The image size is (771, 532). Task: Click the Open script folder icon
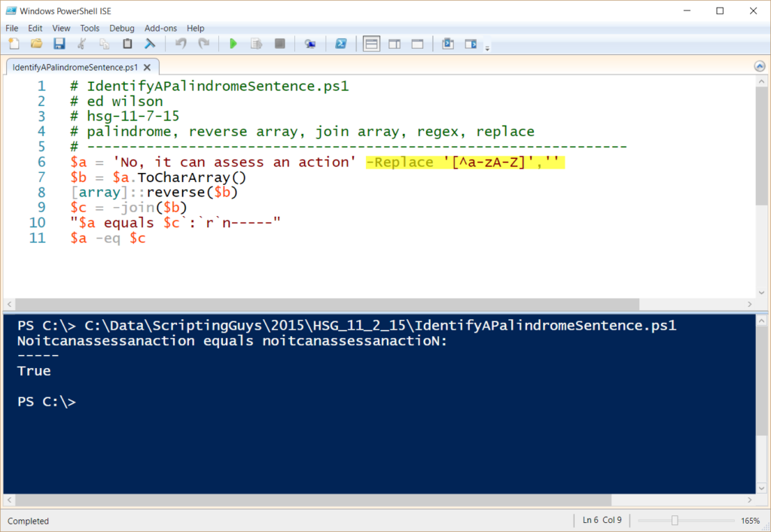(x=36, y=44)
